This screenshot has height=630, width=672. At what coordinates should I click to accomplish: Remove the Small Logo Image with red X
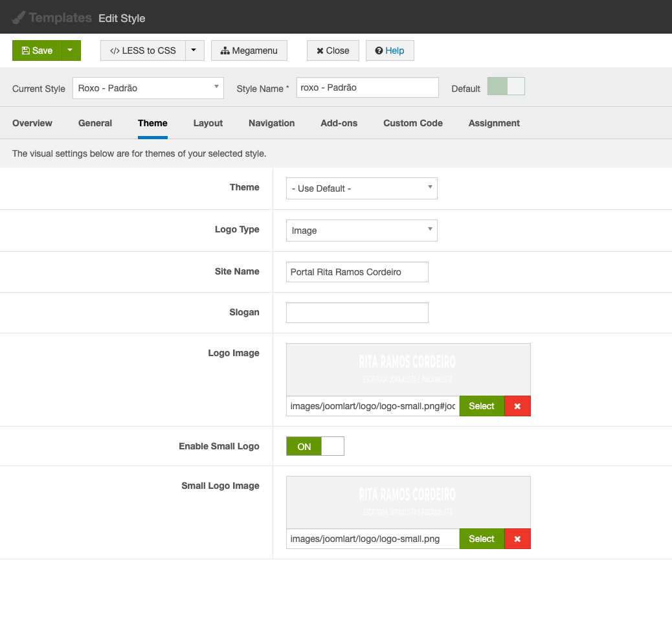click(x=517, y=539)
